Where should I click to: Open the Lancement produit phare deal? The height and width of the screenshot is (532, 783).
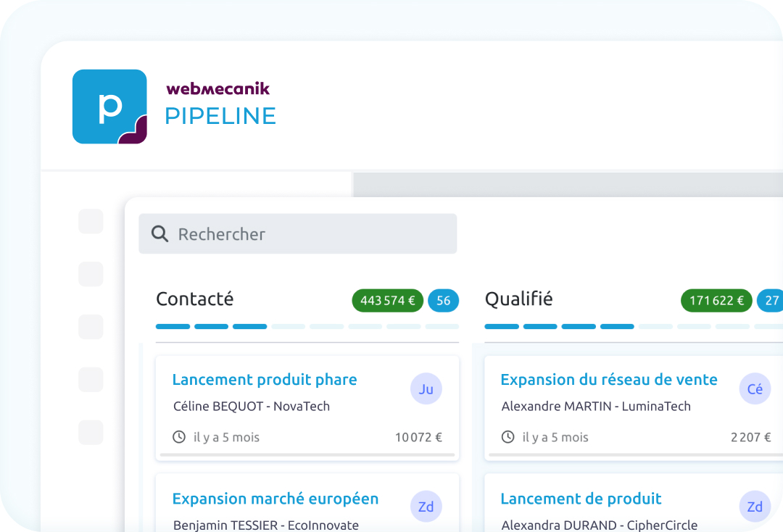coord(265,380)
